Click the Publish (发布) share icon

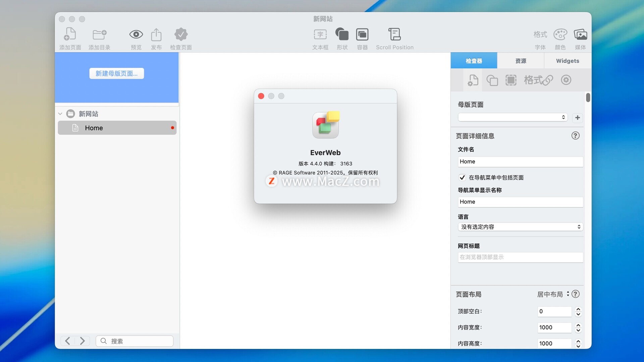pos(156,34)
